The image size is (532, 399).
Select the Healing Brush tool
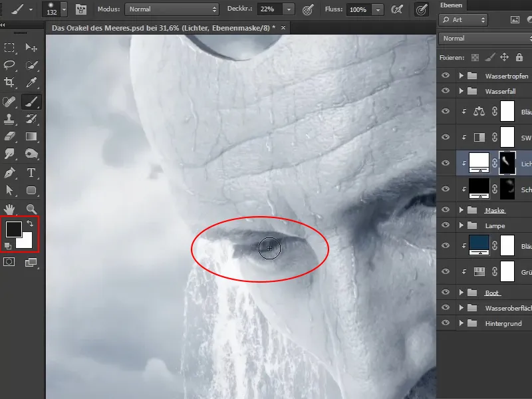coord(9,102)
